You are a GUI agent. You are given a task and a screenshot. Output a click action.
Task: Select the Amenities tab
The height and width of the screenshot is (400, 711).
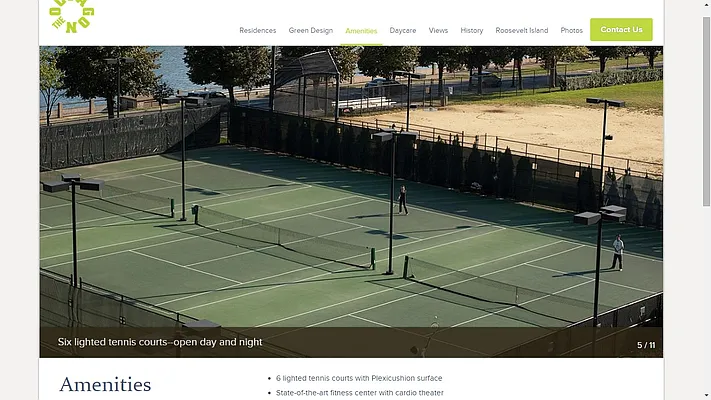361,31
